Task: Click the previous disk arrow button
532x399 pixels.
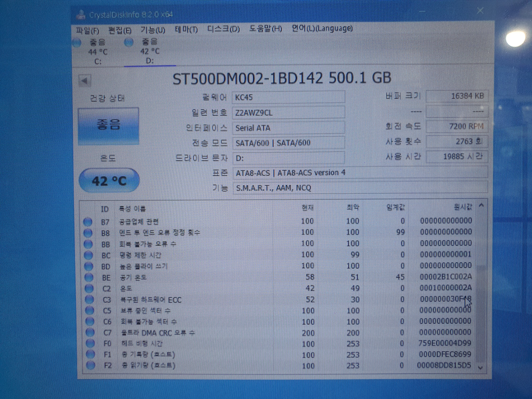Action: tap(85, 80)
